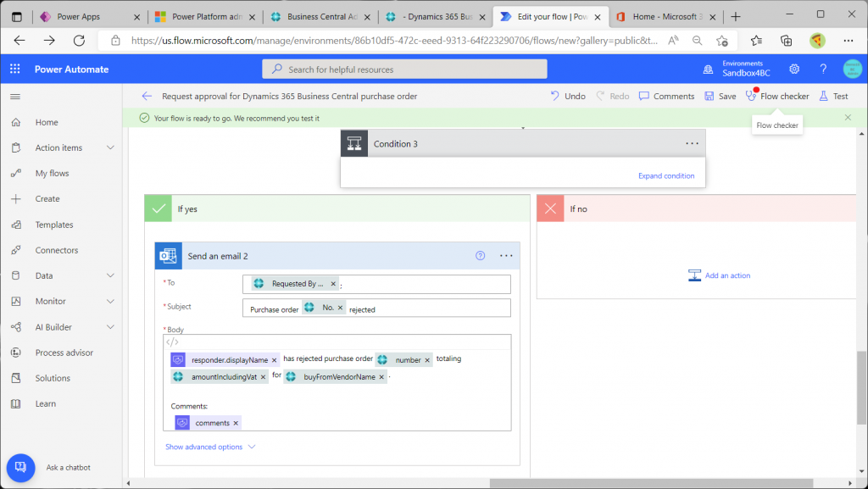Open the user account avatar
868x489 pixels.
click(853, 69)
